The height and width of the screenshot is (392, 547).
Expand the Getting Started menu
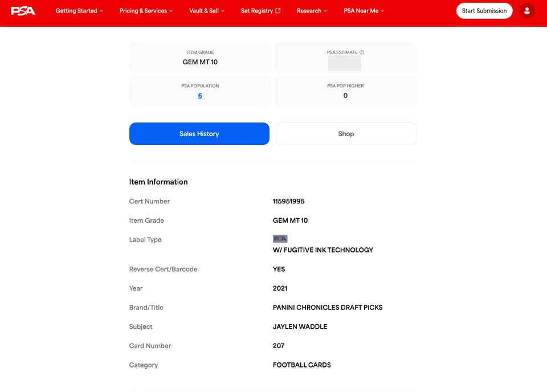pos(79,11)
